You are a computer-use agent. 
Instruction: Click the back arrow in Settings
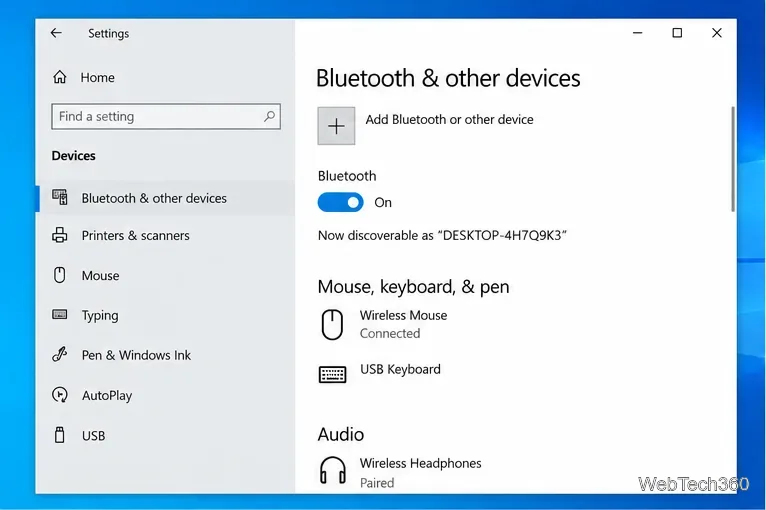(x=56, y=33)
